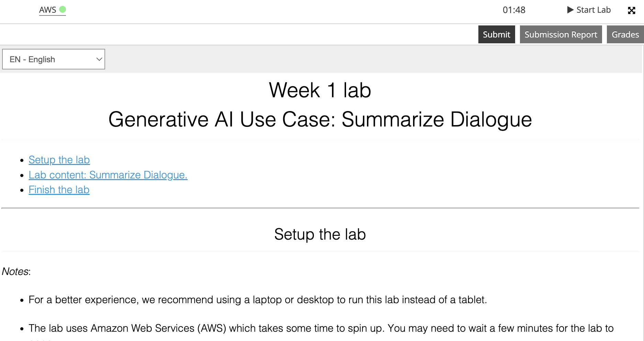The height and width of the screenshot is (341, 644).
Task: Open the Submission Report
Action: pos(560,34)
